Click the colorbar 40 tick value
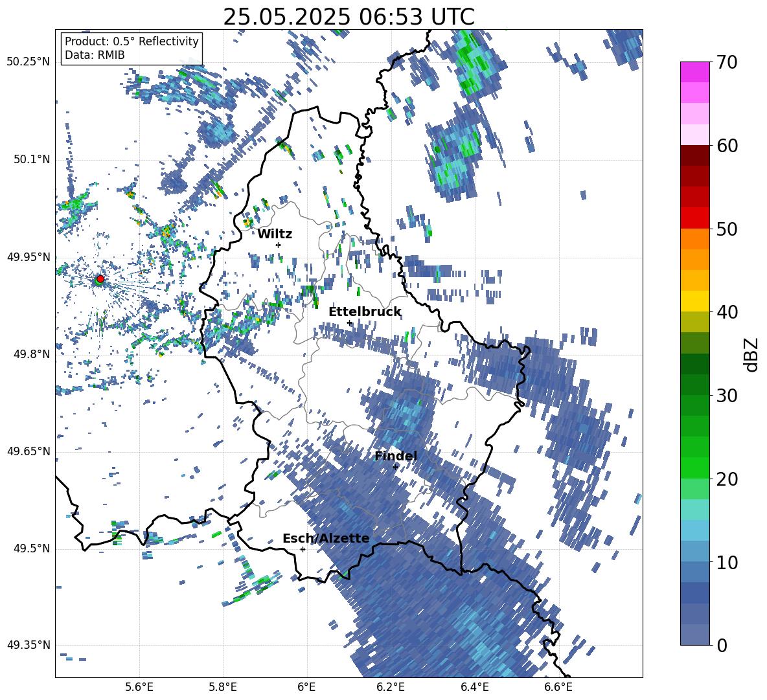767x700 pixels. click(727, 312)
